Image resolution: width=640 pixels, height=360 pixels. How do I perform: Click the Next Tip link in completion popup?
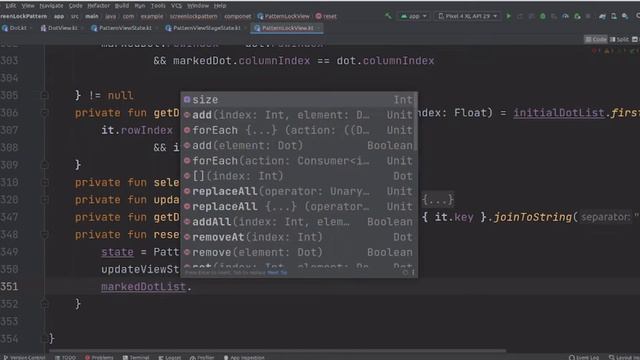click(x=277, y=273)
